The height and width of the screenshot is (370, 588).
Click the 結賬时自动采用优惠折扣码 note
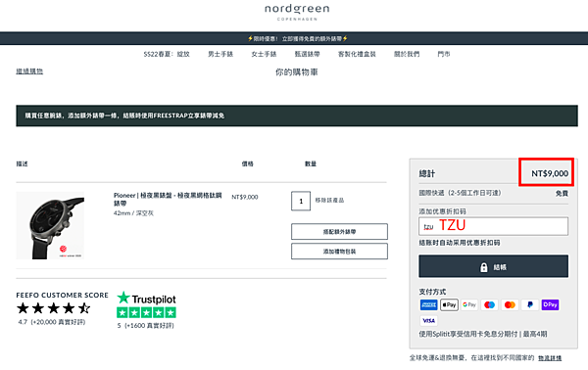pos(460,243)
